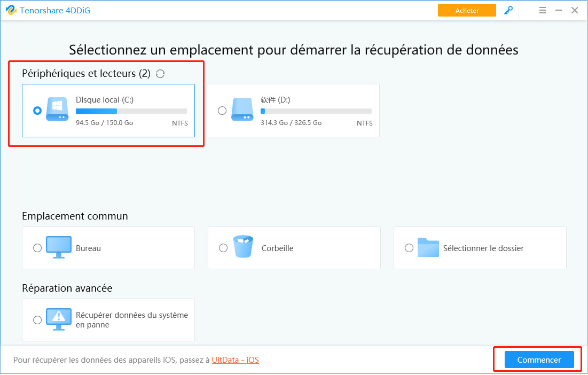The width and height of the screenshot is (588, 375).
Task: Click the key registration icon
Action: (508, 11)
